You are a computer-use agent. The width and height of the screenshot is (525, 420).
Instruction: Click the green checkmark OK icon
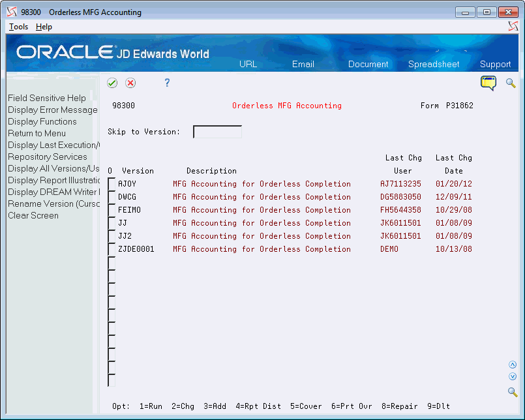[x=112, y=83]
